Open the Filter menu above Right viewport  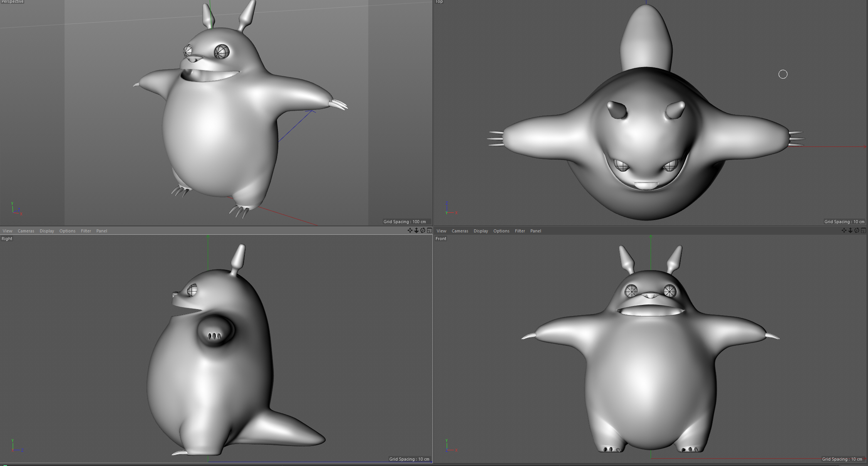tap(86, 231)
